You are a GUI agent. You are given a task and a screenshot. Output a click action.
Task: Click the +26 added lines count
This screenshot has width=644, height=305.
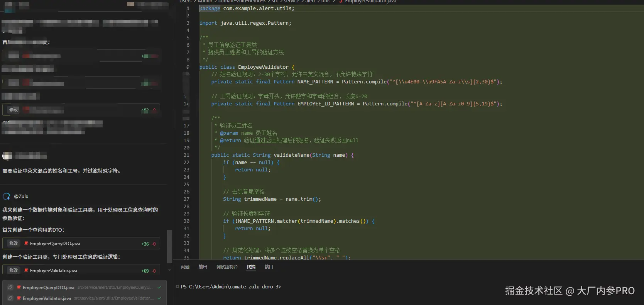tap(145, 244)
